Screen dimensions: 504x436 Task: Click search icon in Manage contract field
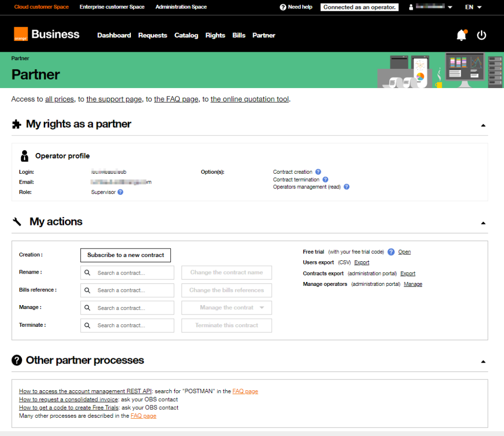tap(88, 308)
